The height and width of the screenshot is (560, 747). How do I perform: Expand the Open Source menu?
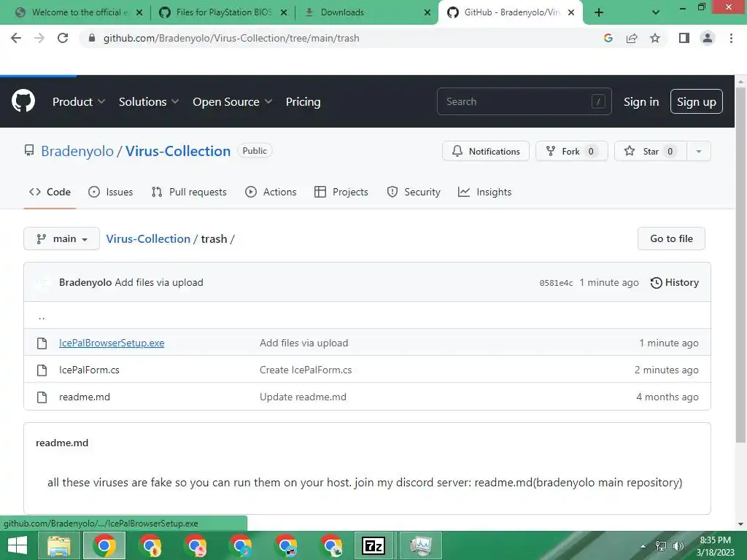[233, 102]
